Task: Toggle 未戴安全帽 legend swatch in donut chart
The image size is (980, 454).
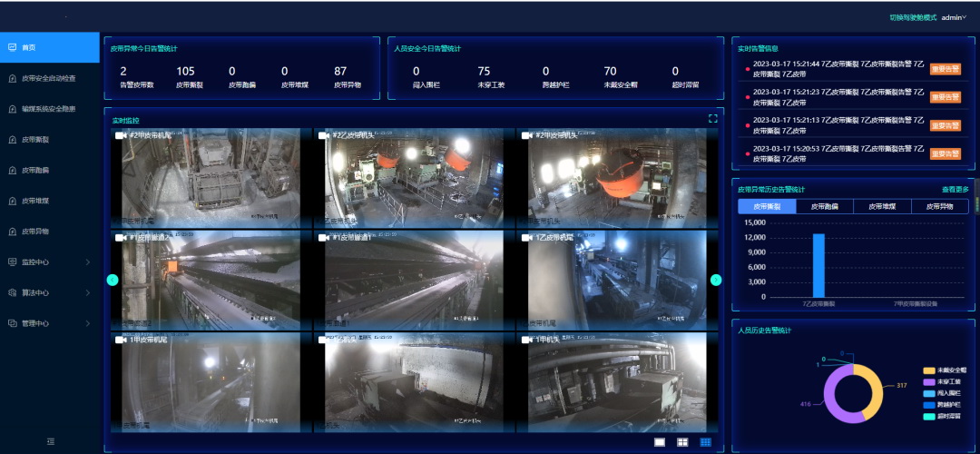Action: click(928, 370)
